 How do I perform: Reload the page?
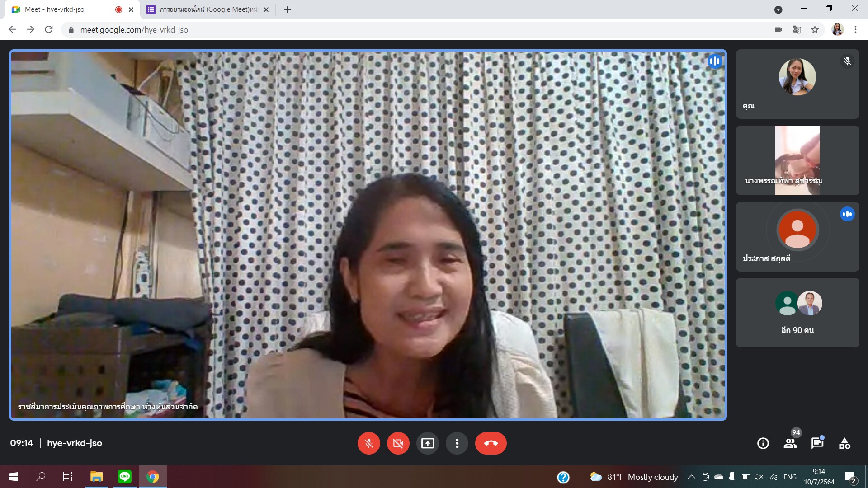(x=49, y=30)
